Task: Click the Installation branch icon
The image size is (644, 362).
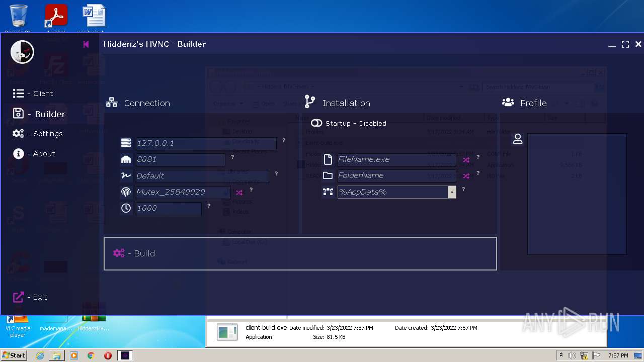Action: point(310,103)
